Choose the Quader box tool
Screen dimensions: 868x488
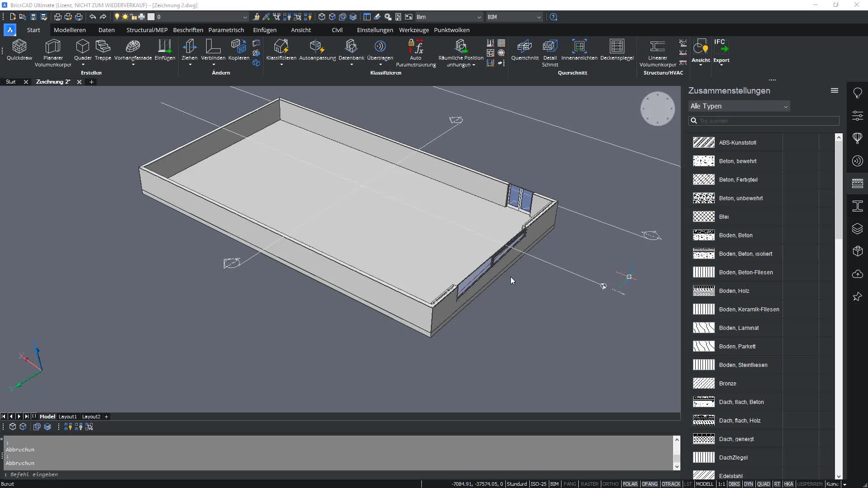tap(83, 50)
